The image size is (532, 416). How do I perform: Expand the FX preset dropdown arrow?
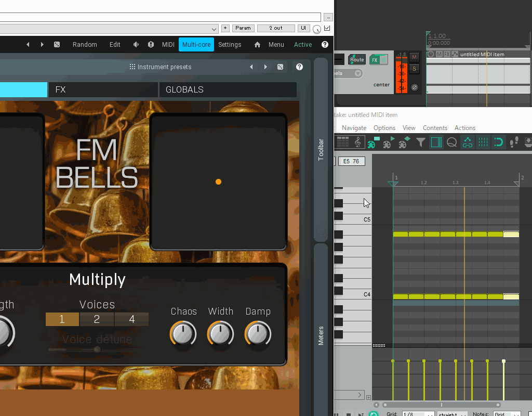[x=214, y=29]
